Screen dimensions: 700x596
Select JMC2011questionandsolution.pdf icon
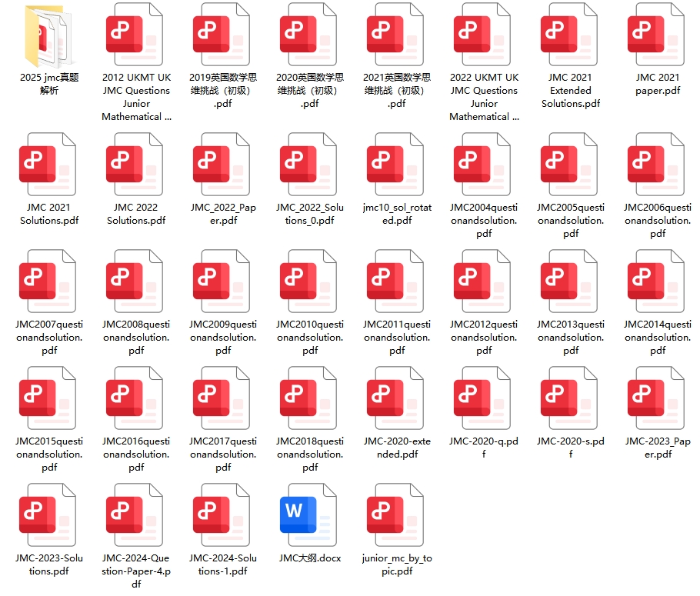pos(395,281)
